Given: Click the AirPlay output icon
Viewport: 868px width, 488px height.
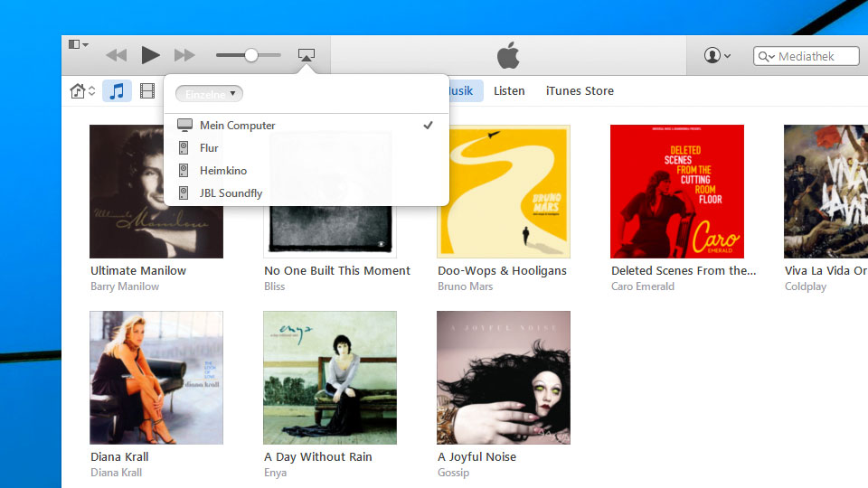Looking at the screenshot, I should [x=307, y=55].
